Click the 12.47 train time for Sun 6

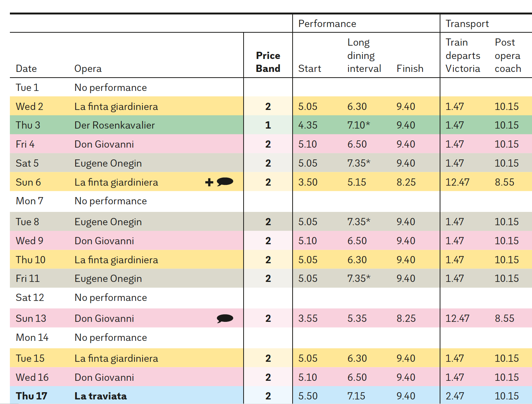pos(457,182)
